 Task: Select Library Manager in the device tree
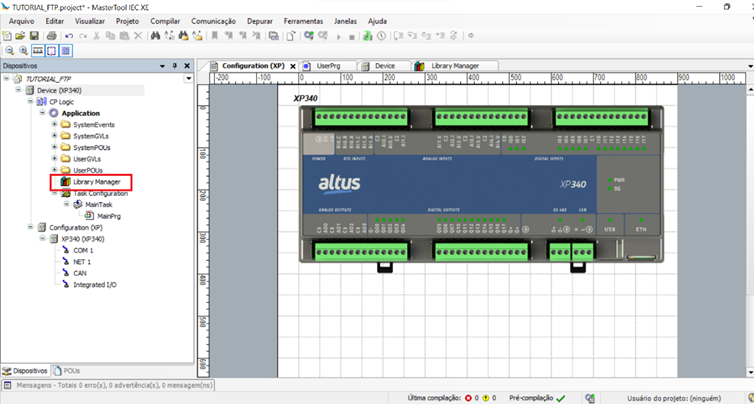[x=96, y=182]
